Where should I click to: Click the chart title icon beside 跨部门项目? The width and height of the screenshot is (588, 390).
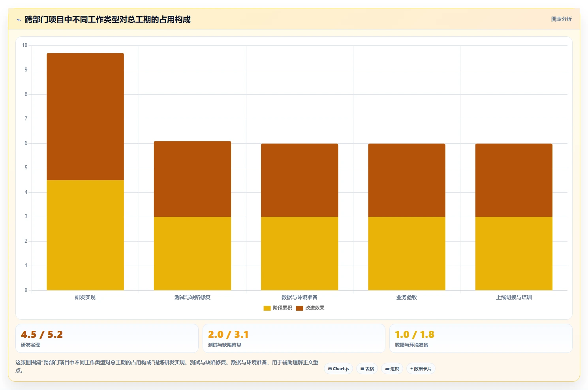(19, 20)
